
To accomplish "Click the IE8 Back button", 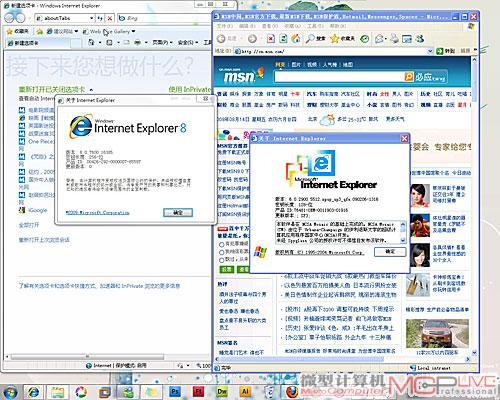I will [9, 18].
